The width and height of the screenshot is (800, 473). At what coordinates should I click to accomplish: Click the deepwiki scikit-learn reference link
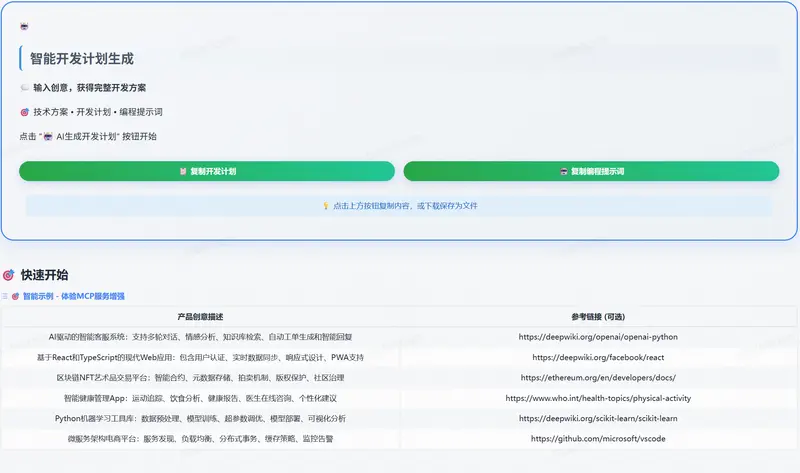click(598, 418)
